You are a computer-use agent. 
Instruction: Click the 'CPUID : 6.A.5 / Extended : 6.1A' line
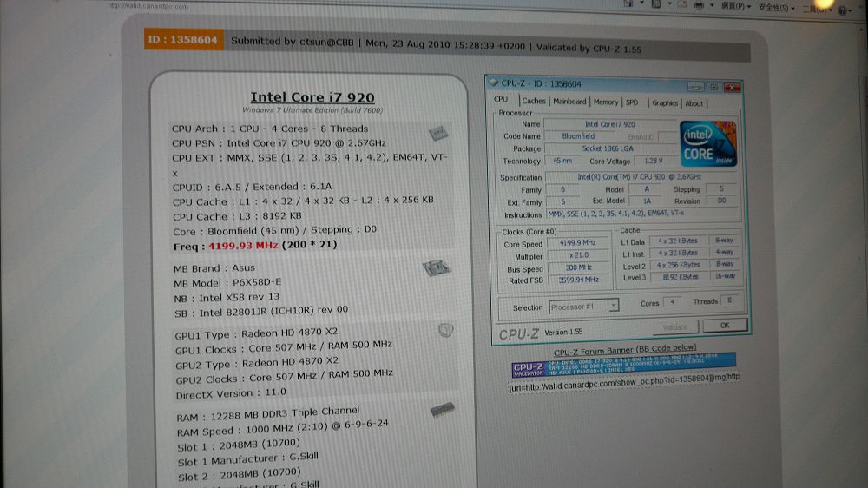(x=253, y=188)
